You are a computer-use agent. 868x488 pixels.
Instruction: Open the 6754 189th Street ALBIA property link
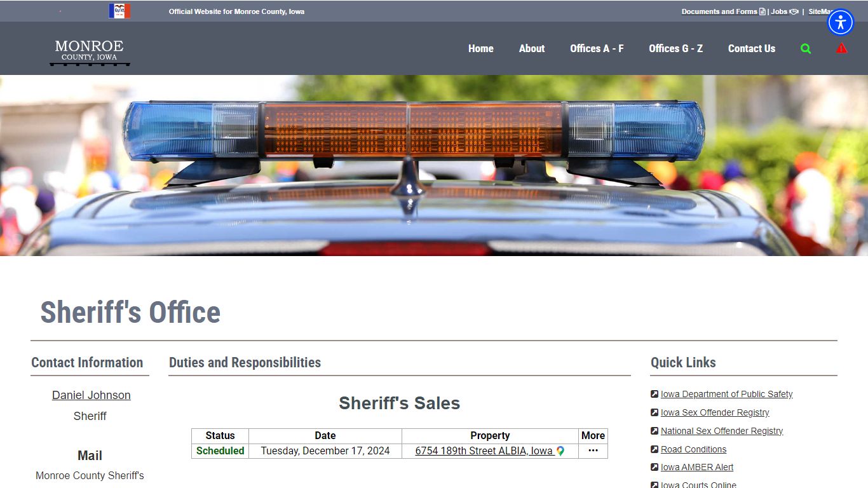point(484,451)
